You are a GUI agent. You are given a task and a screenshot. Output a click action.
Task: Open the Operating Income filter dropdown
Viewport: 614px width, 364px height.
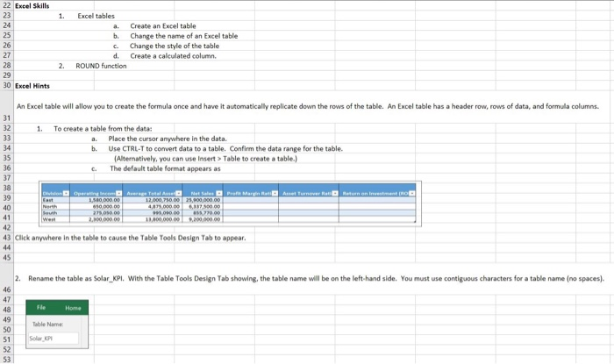(x=118, y=193)
